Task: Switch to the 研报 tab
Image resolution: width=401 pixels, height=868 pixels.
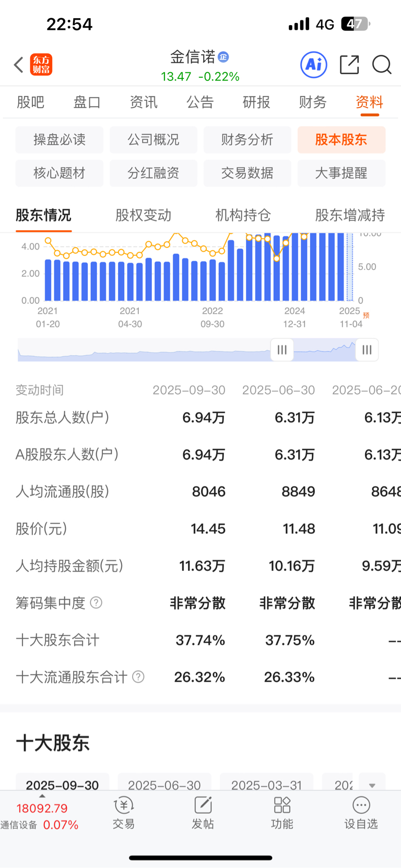Action: coord(256,102)
